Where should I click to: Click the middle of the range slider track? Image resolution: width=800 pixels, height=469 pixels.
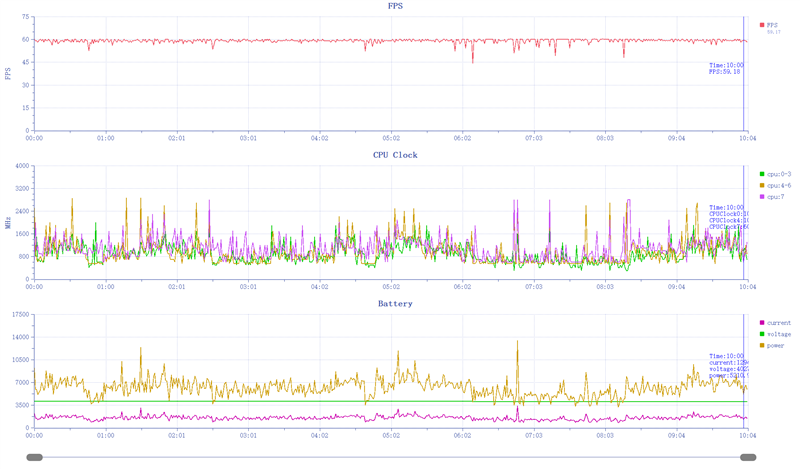(391, 457)
